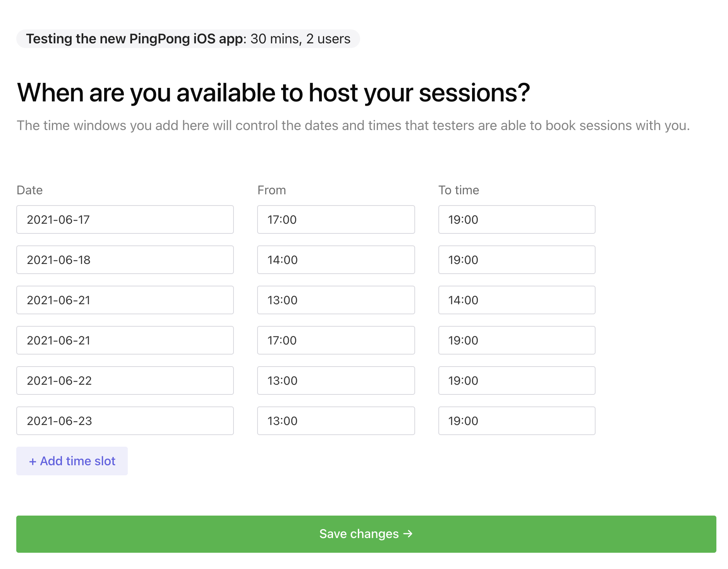Click the date field of the 13:00–14:00 slot
Screen dimensions: 728x569
[x=125, y=300]
